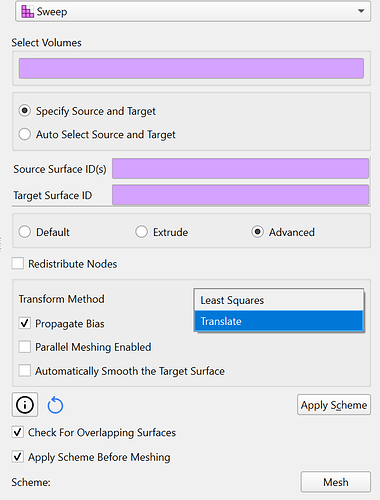Focus the Select Volumes input field
380x500 pixels.
(191, 68)
